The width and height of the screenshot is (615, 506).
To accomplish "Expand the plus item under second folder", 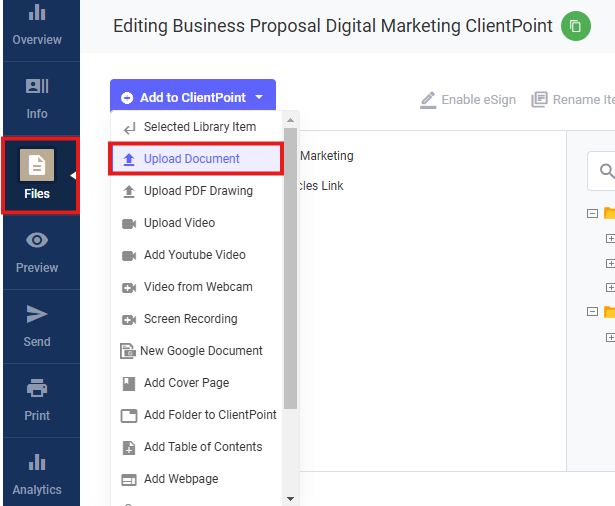I will coord(610,337).
